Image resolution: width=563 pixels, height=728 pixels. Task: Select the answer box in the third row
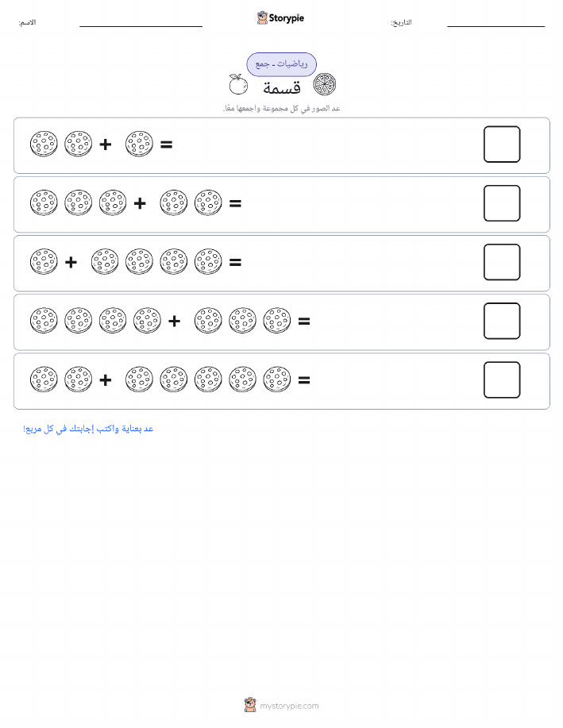502,262
